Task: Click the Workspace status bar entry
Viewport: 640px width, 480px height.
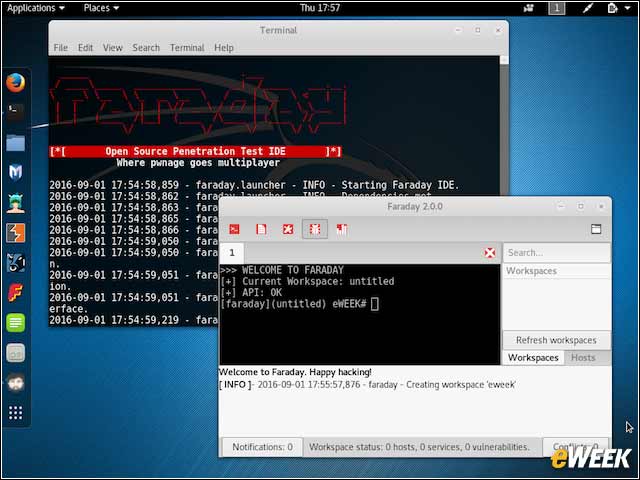Action: point(419,447)
